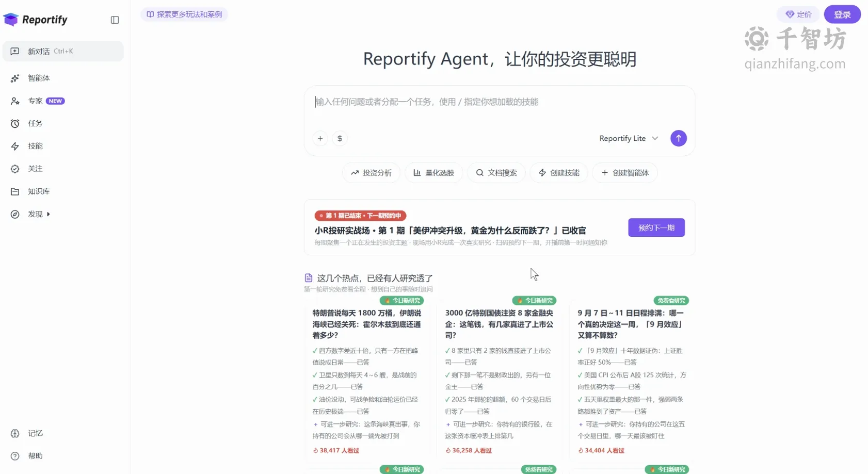Click 34,404 人看过 view count
868x474 pixels.
click(x=601, y=450)
